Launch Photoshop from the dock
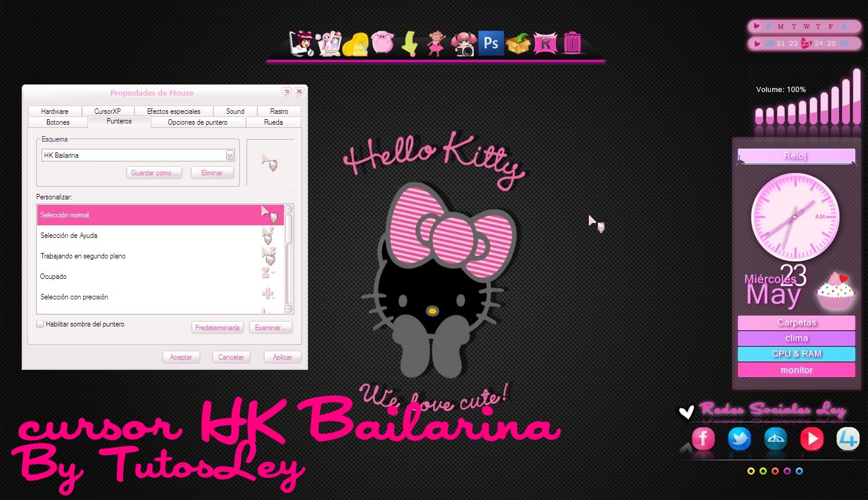 [491, 43]
